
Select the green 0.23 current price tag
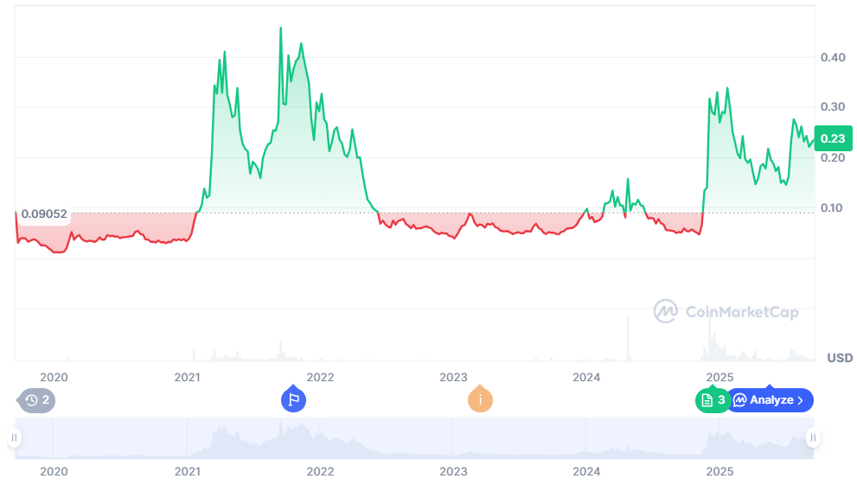[833, 138]
